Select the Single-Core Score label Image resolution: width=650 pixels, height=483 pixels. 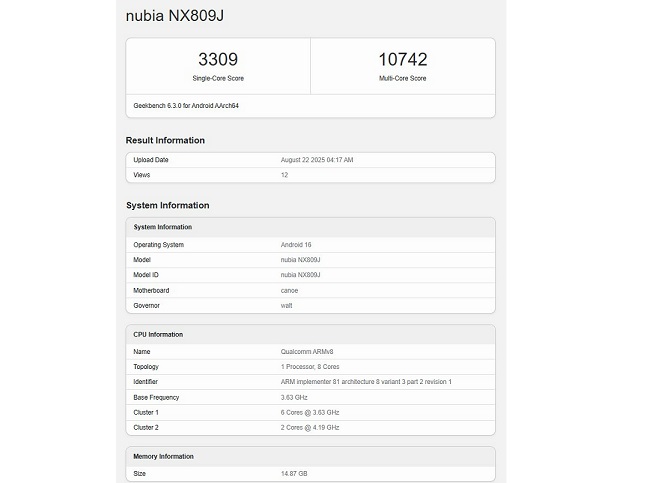(x=218, y=78)
